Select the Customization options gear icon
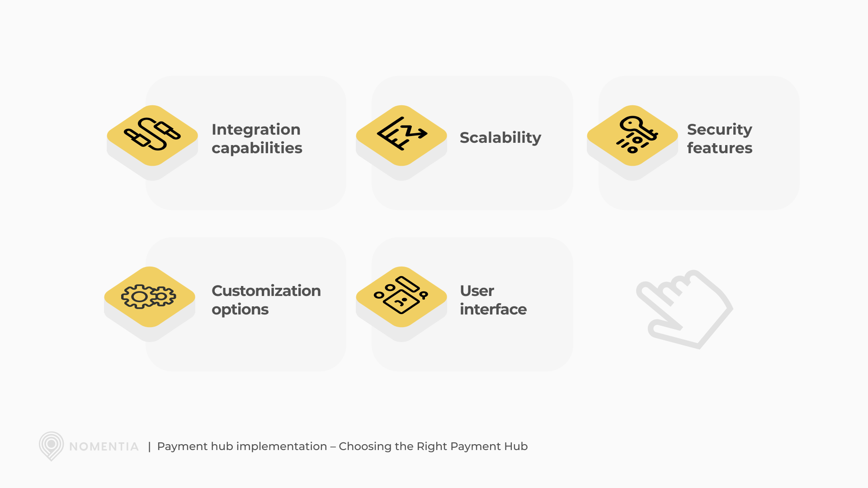Screen dimensions: 868x488 point(150,297)
